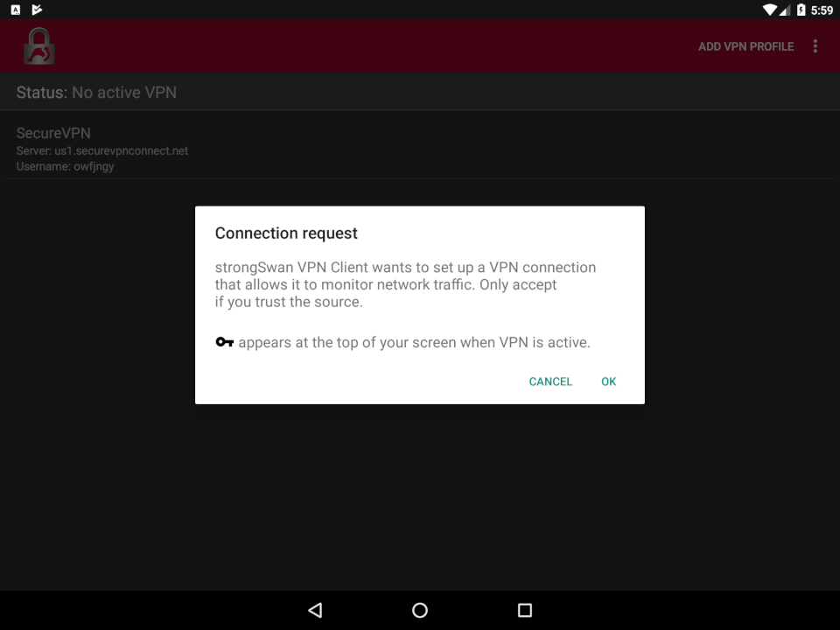840x630 pixels.
Task: Select the SecureVPN profile title
Action: click(53, 133)
